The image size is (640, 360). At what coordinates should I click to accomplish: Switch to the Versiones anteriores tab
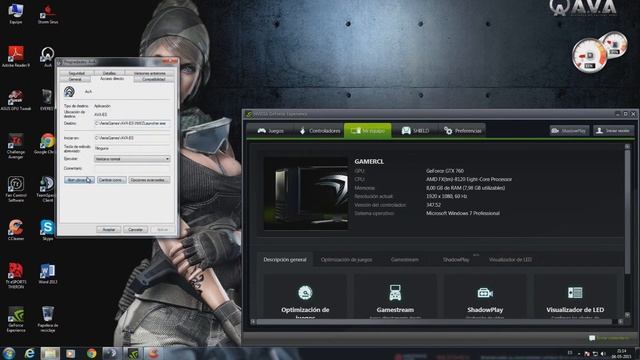coord(150,73)
